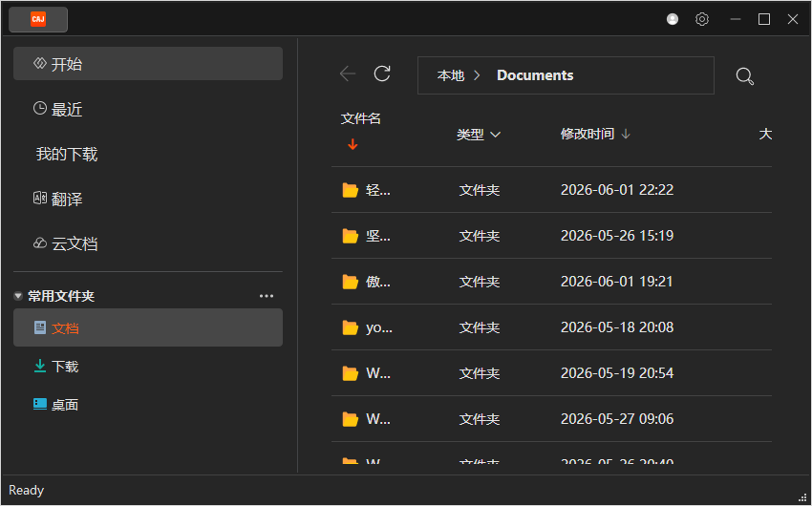The image size is (812, 506).
Task: Select the 文档 folder shortcut
Action: point(148,327)
